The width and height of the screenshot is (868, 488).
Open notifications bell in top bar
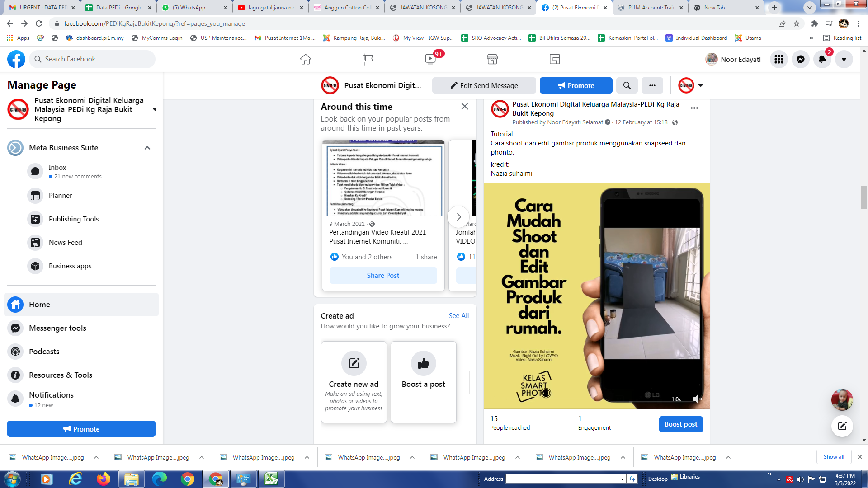822,59
